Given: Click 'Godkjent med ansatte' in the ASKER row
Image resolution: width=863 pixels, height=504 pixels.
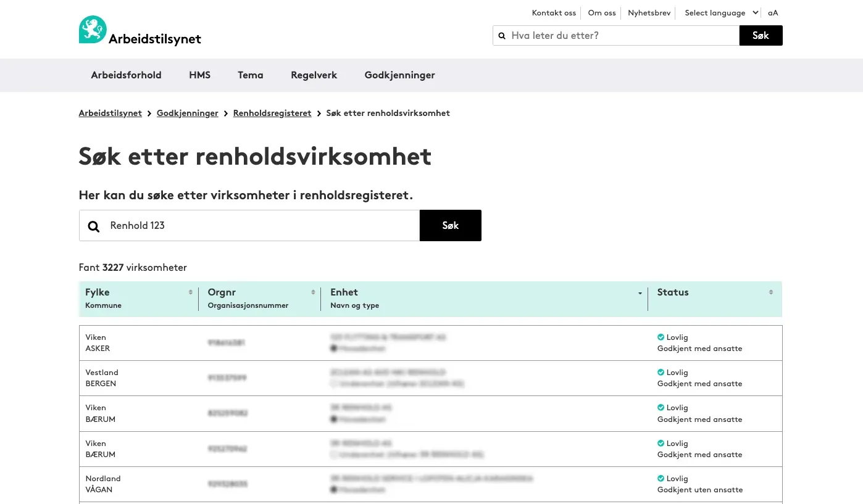Looking at the screenshot, I should pos(700,349).
